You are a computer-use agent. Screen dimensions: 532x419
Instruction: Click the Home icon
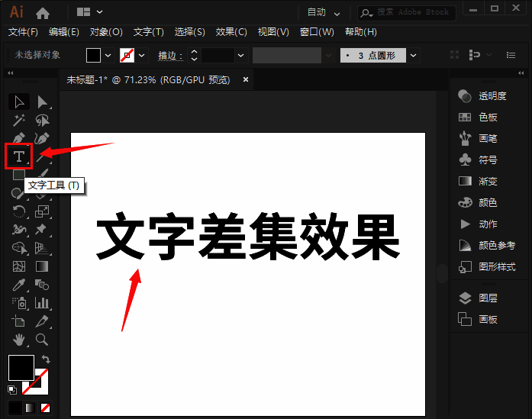43,13
